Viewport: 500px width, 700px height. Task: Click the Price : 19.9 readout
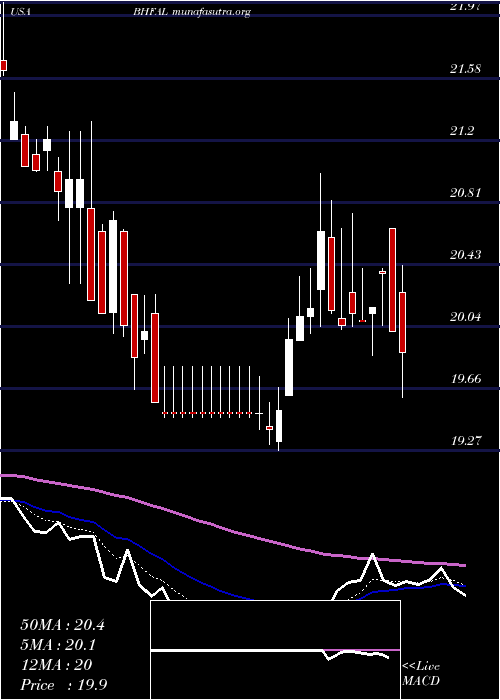[63, 685]
